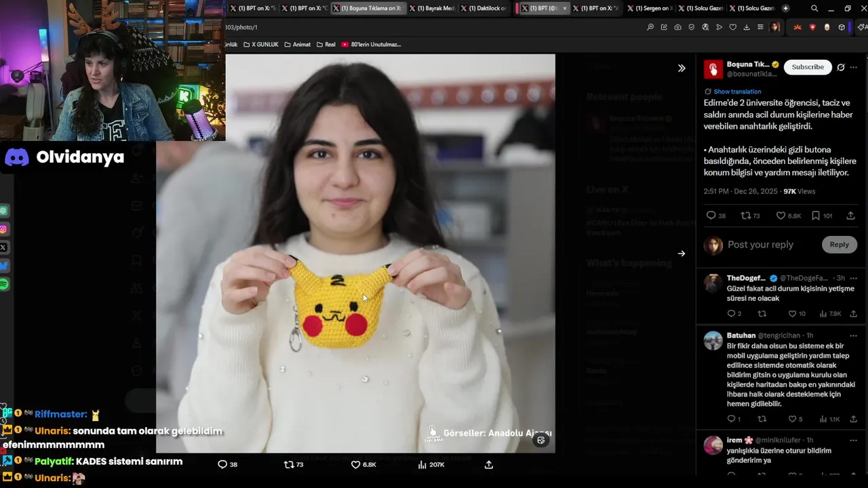Switch to Sergen on X tab
This screenshot has width=868, height=488.
click(650, 8)
